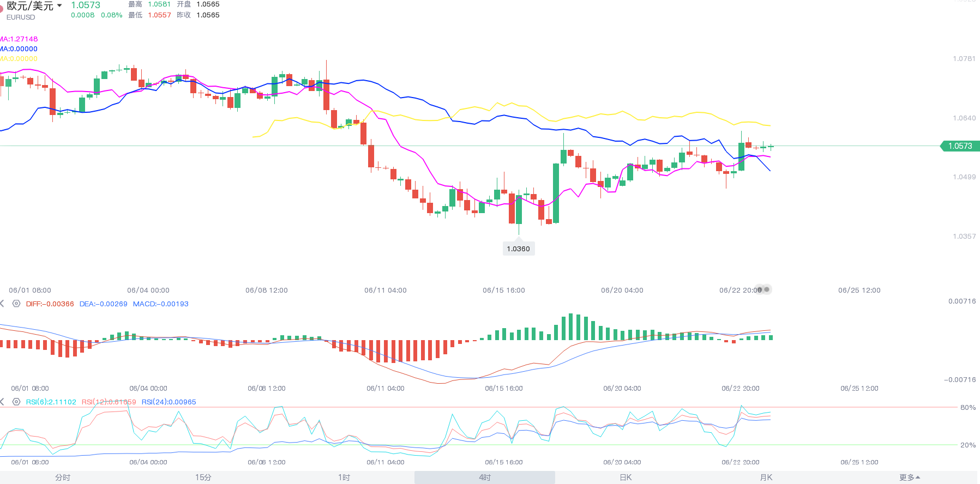980x484 pixels.
Task: Open MACD indicator settings hexagon icon
Action: point(16,304)
